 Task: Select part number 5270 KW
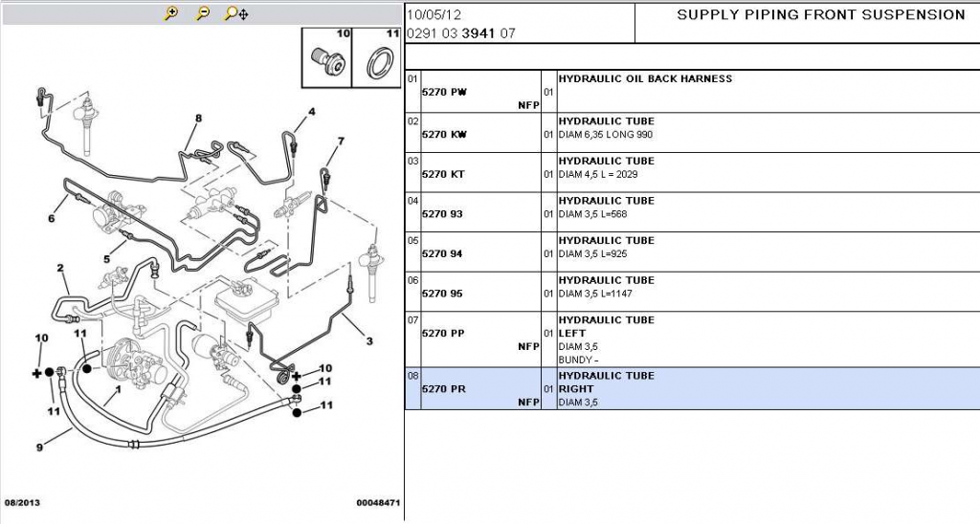(444, 134)
